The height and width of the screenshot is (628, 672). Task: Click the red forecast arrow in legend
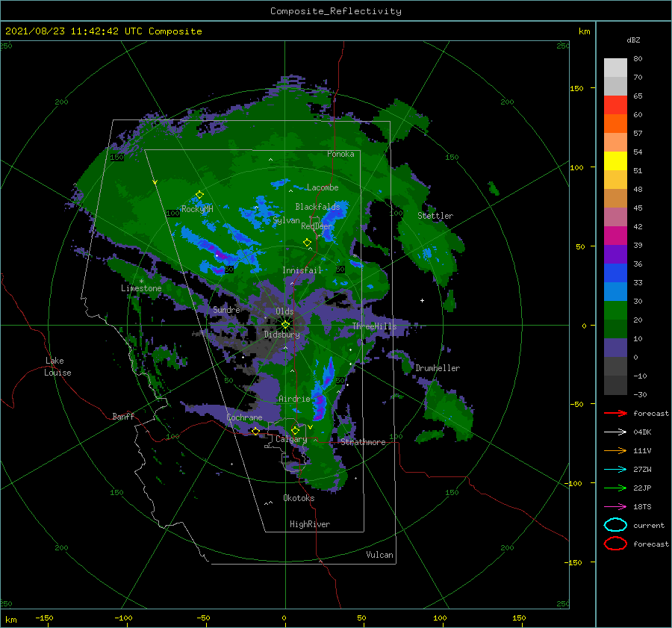615,413
